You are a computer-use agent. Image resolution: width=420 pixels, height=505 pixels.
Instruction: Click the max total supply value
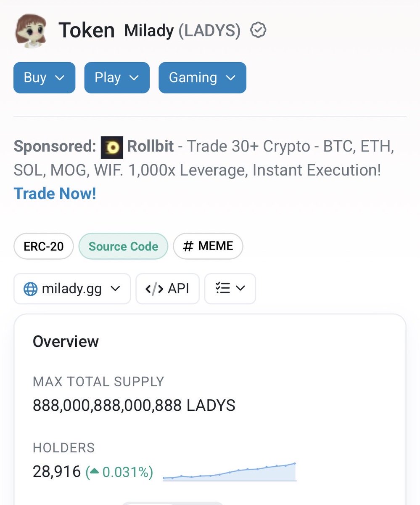[x=134, y=406]
